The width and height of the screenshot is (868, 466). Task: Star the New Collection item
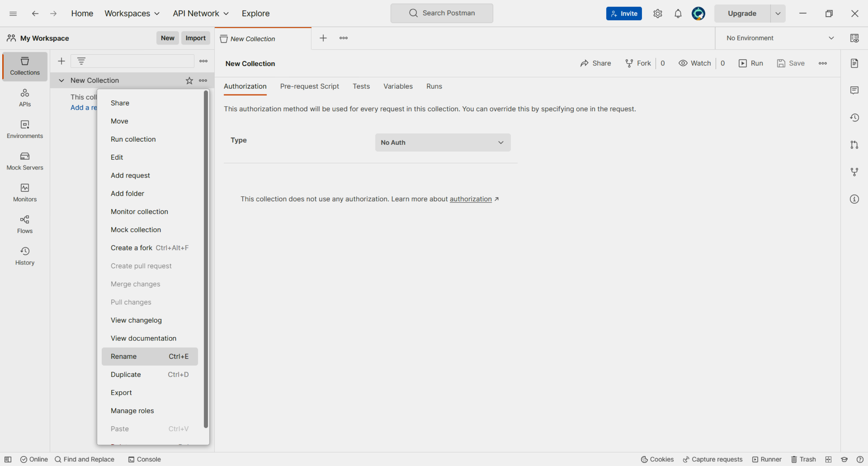click(189, 81)
